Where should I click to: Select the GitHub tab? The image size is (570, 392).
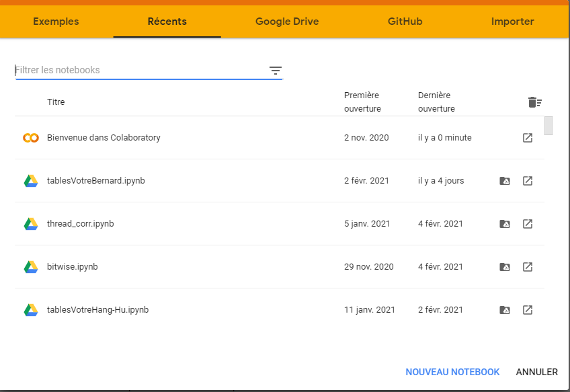coord(405,22)
